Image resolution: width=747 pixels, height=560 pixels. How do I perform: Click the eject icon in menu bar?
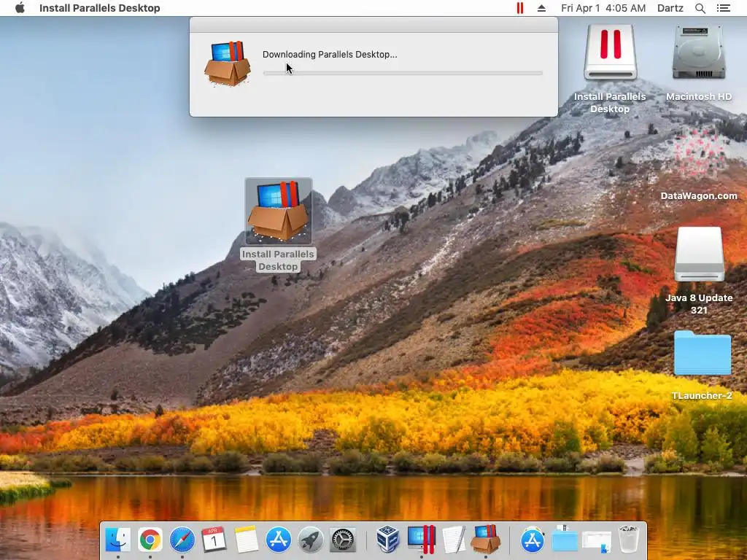541,8
